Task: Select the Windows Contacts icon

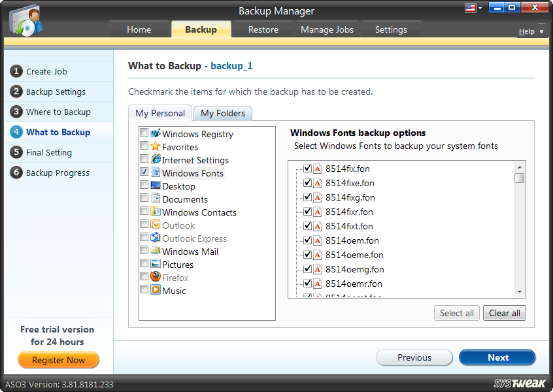Action: pos(156,212)
